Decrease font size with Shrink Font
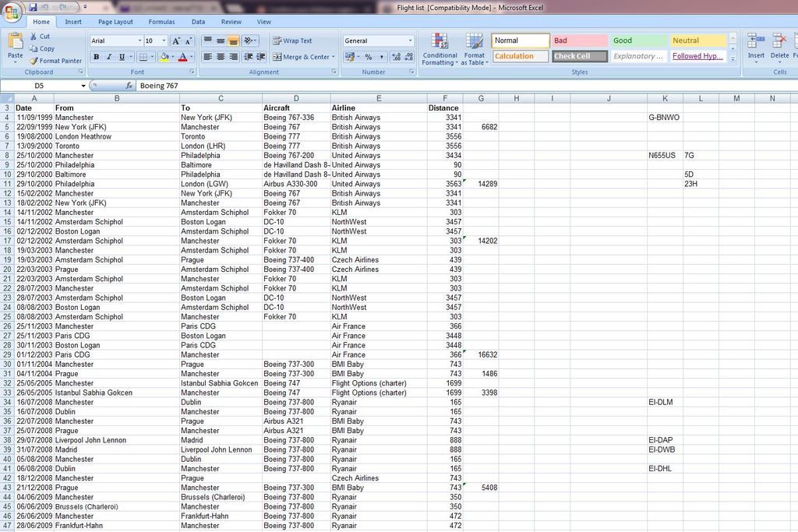The width and height of the screenshot is (798, 532). click(189, 41)
